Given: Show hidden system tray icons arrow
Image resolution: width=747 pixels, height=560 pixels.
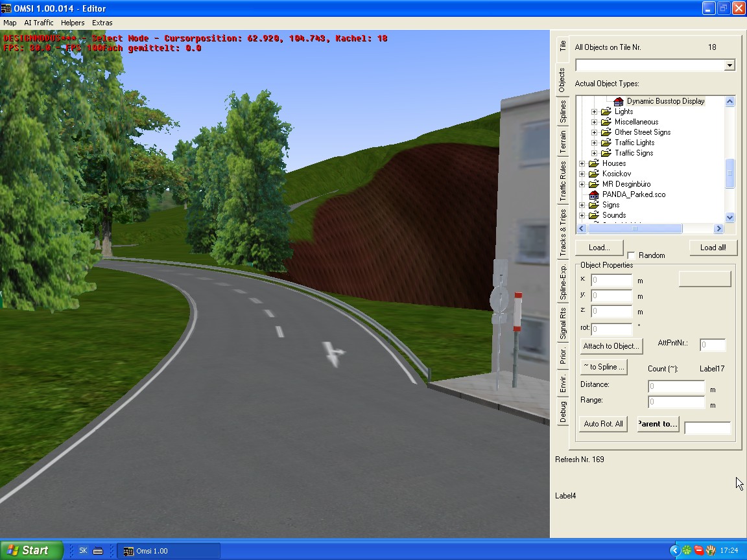Looking at the screenshot, I should pyautogui.click(x=674, y=550).
